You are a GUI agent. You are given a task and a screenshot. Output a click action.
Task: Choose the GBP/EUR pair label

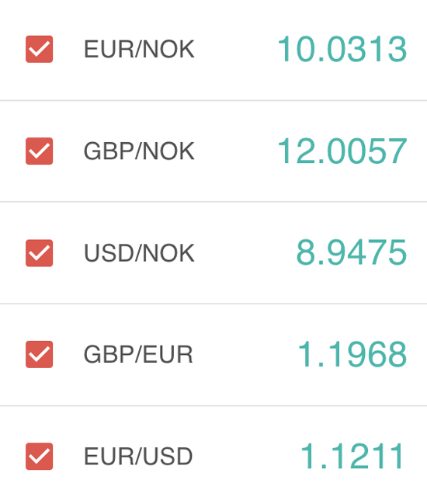pos(138,355)
